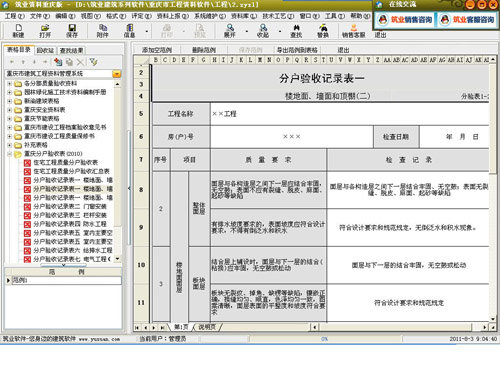The height and width of the screenshot is (375, 500).
Task: Select 分户验收记录表四 防水工程
Action: (70, 224)
